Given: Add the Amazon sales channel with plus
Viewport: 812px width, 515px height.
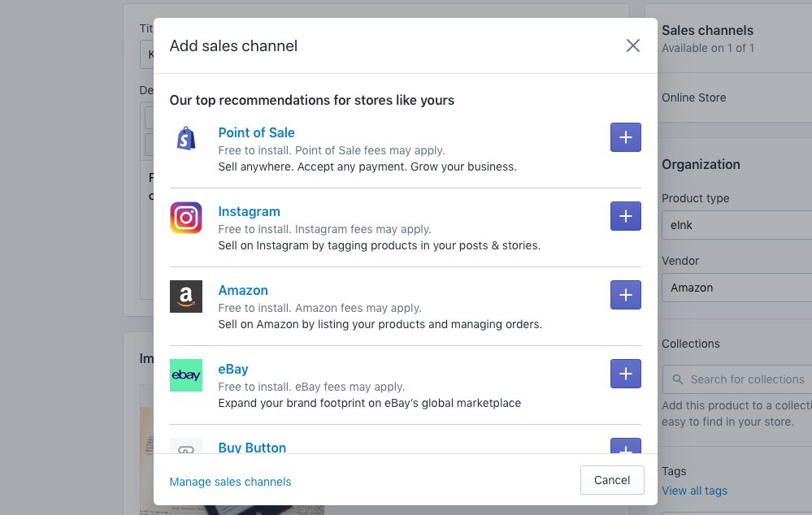Looking at the screenshot, I should (625, 296).
